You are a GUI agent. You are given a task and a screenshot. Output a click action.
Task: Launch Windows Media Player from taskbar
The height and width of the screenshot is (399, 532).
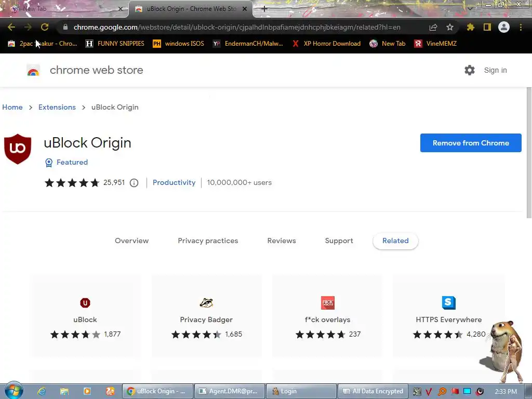(87, 391)
